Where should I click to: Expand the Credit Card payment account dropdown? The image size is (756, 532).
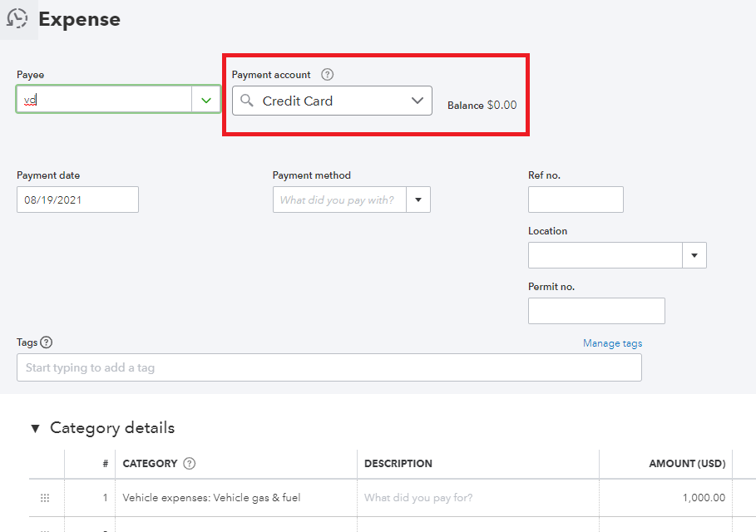click(418, 101)
